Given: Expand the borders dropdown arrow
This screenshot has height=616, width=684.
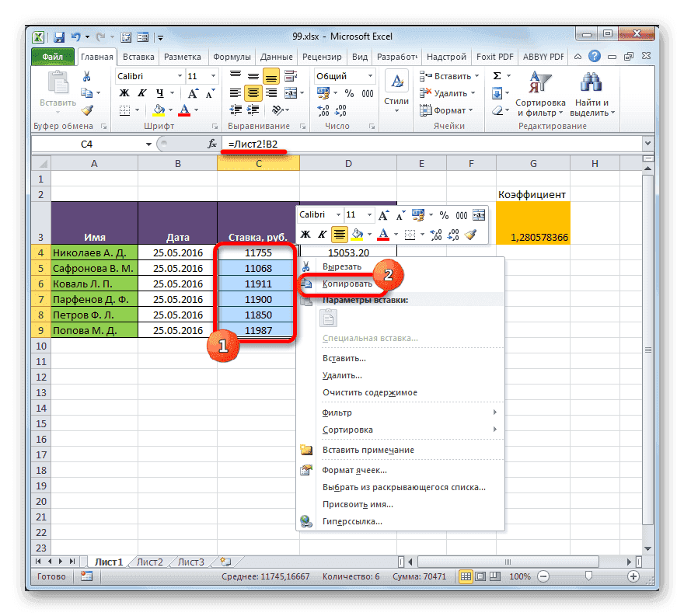Looking at the screenshot, I should tap(138, 109).
